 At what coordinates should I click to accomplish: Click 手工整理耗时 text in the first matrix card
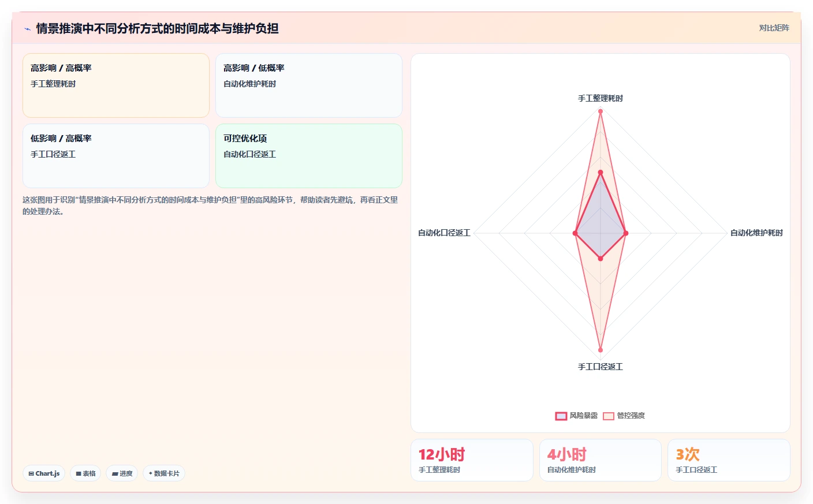(53, 84)
